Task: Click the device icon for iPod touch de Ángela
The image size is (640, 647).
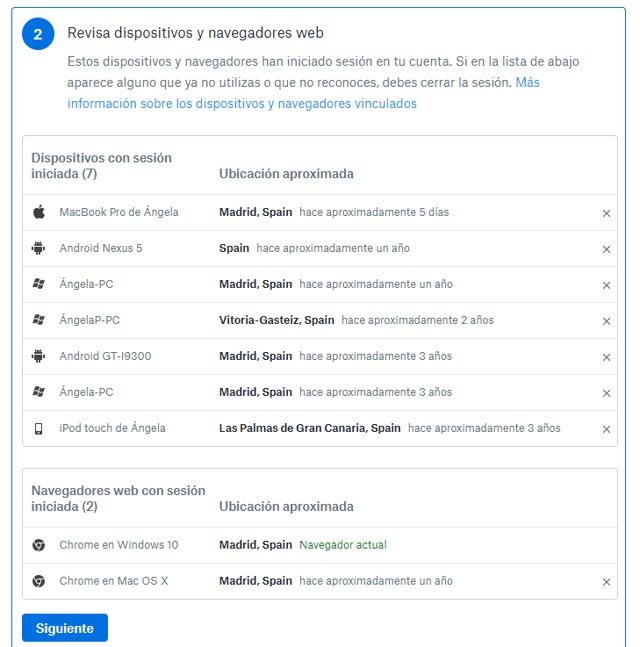Action: tap(39, 428)
